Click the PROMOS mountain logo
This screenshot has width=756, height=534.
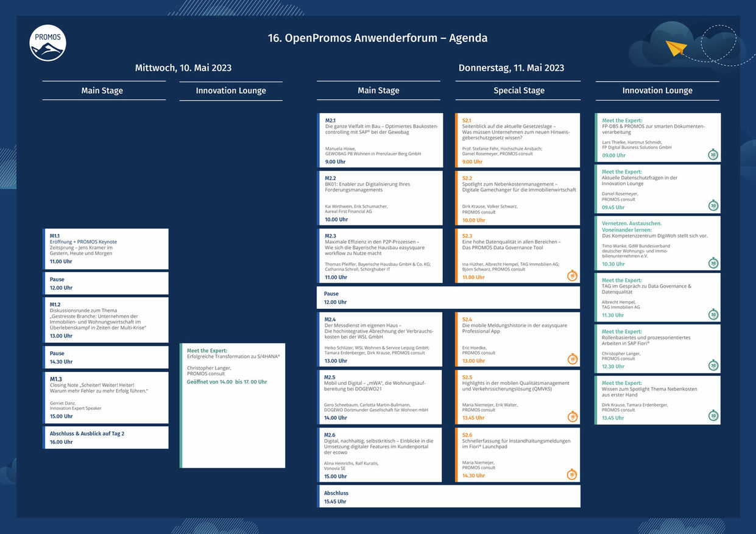click(48, 43)
